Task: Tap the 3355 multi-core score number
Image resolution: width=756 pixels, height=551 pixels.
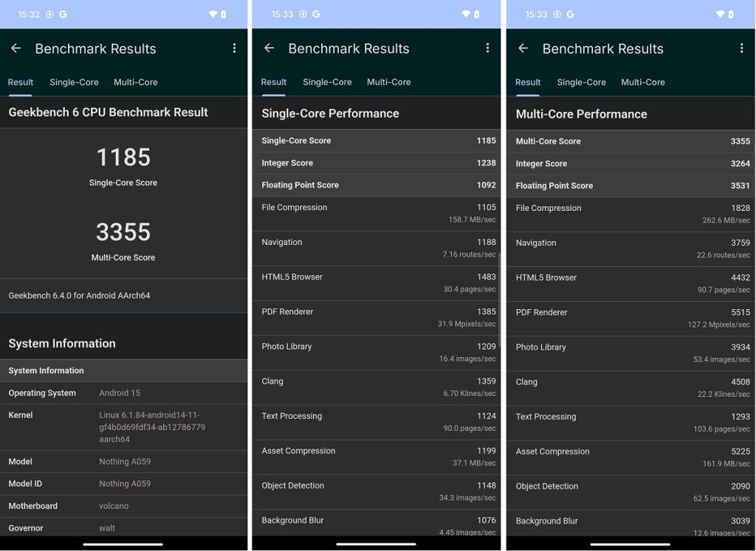Action: tap(123, 232)
